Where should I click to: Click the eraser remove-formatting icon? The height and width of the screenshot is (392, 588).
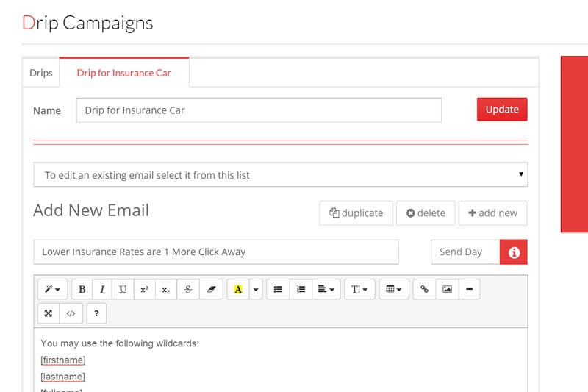[210, 289]
